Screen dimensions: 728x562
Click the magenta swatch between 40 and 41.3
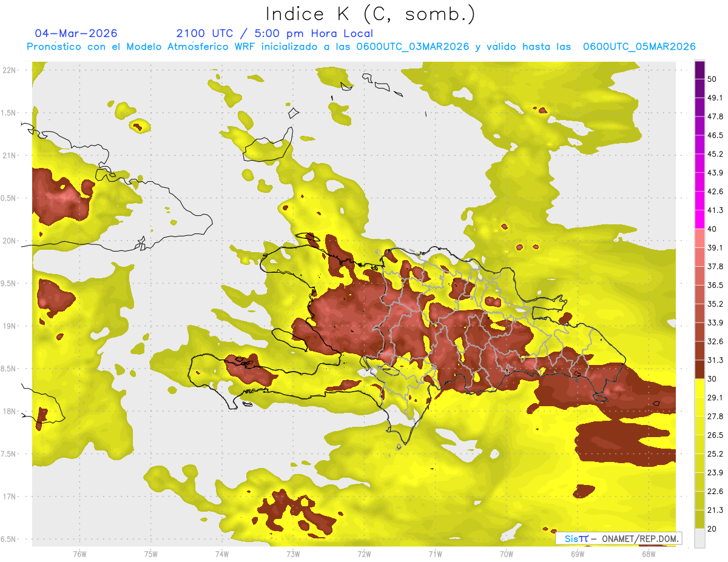point(699,219)
